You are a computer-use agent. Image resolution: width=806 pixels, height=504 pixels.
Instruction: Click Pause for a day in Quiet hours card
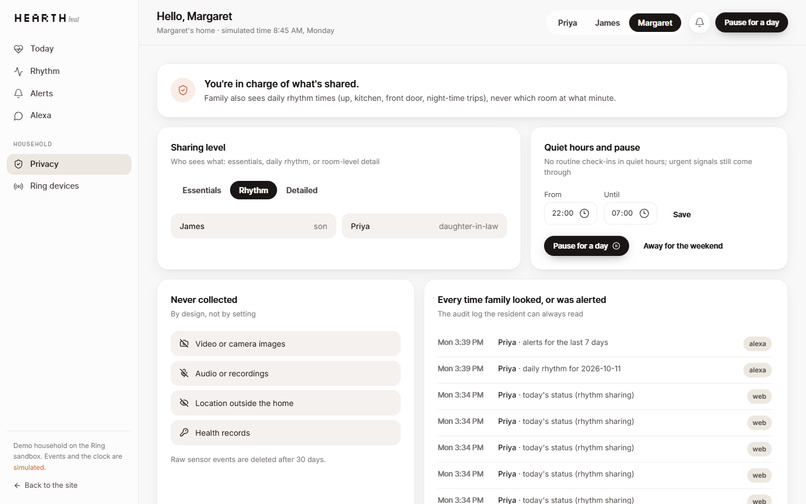(x=587, y=246)
